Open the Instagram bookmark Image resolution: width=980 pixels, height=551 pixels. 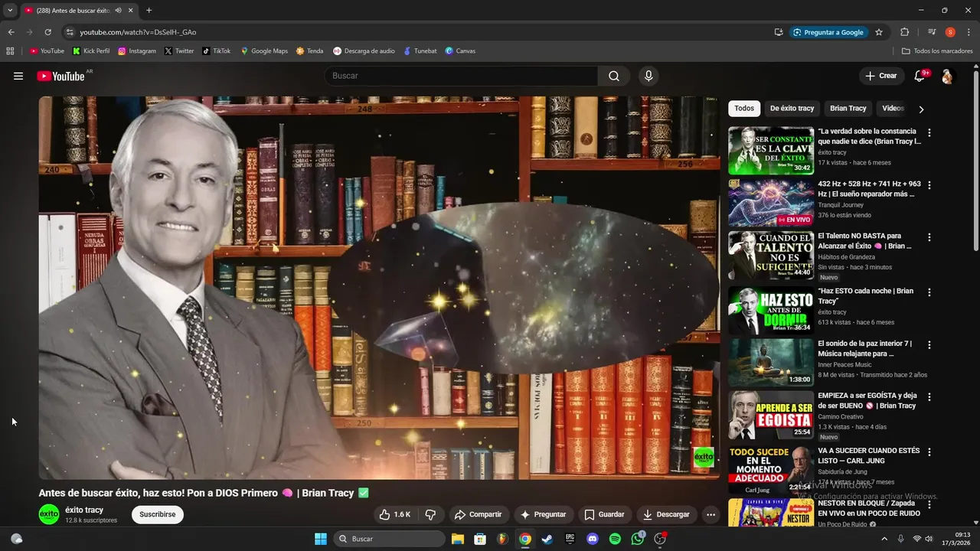(x=137, y=51)
